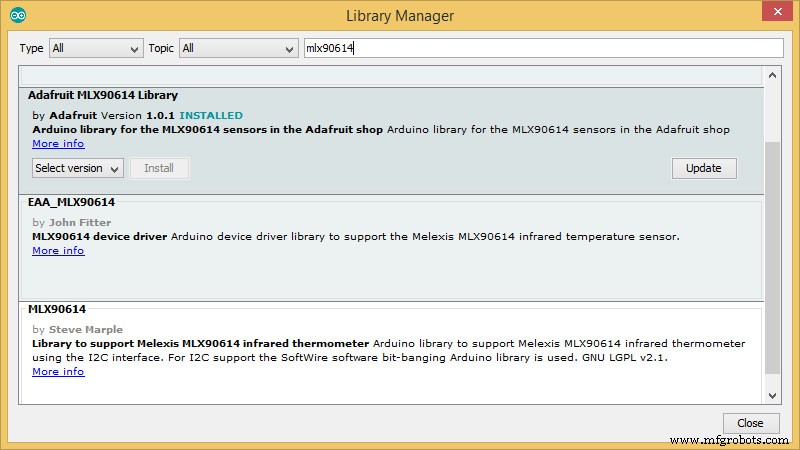800x450 pixels.
Task: Open the Type filter dropdown
Action: (x=96, y=48)
